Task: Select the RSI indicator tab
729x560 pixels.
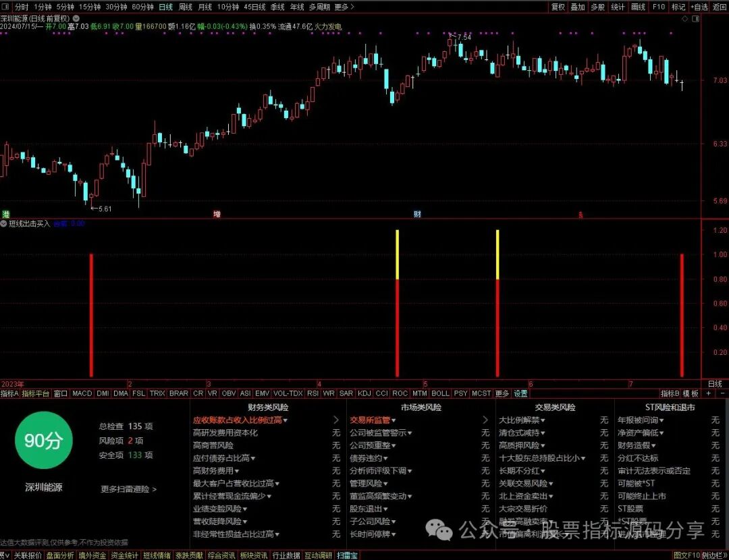Action: coord(313,393)
